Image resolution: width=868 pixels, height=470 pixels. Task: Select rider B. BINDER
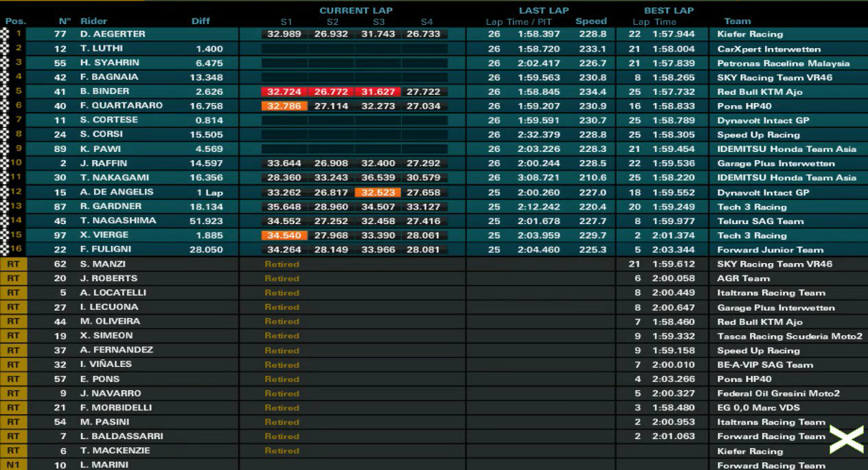pos(104,91)
